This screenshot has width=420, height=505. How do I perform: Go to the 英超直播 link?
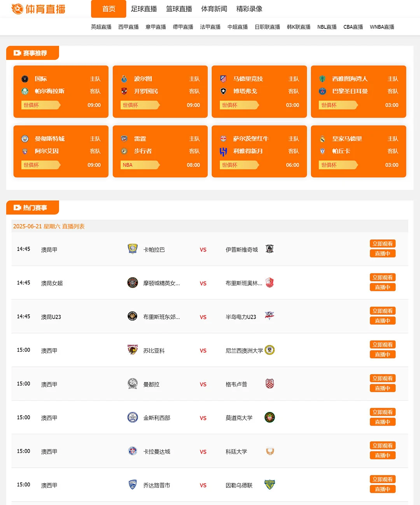pyautogui.click(x=101, y=27)
